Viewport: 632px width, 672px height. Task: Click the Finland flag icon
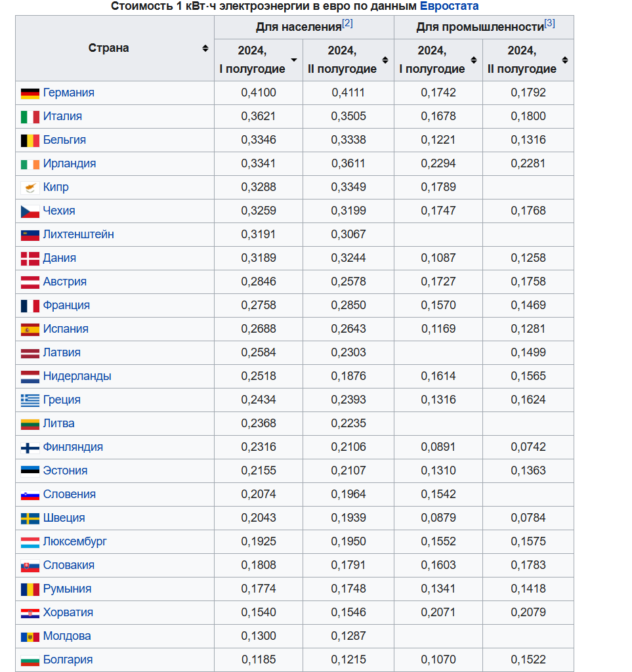(30, 448)
